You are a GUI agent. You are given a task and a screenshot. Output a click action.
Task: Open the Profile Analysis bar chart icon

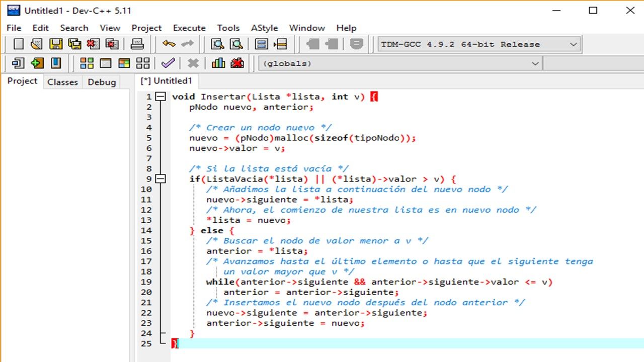tap(218, 63)
